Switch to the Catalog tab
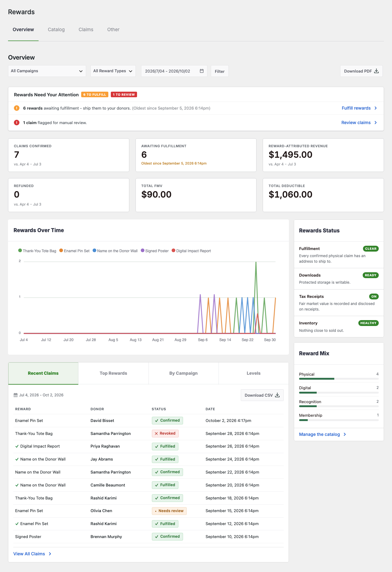This screenshot has width=392, height=572. tap(56, 30)
